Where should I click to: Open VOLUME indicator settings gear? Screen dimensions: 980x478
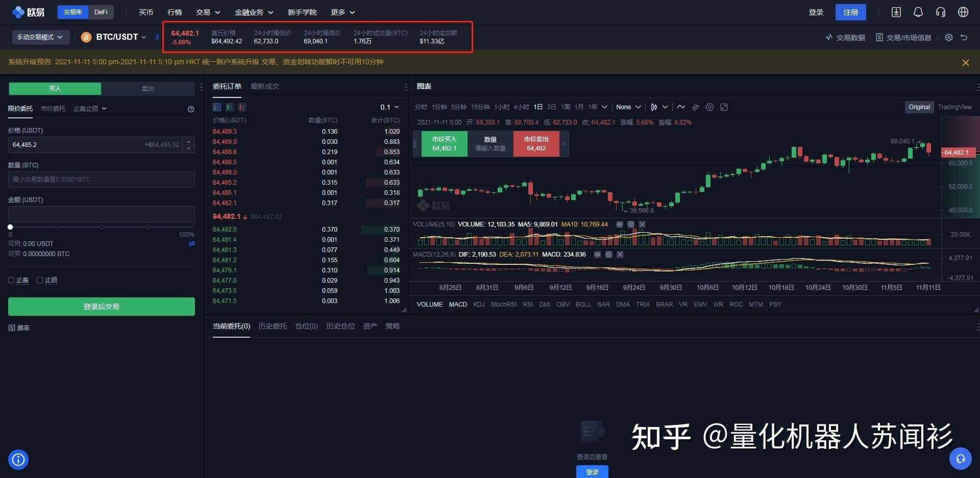(631, 224)
